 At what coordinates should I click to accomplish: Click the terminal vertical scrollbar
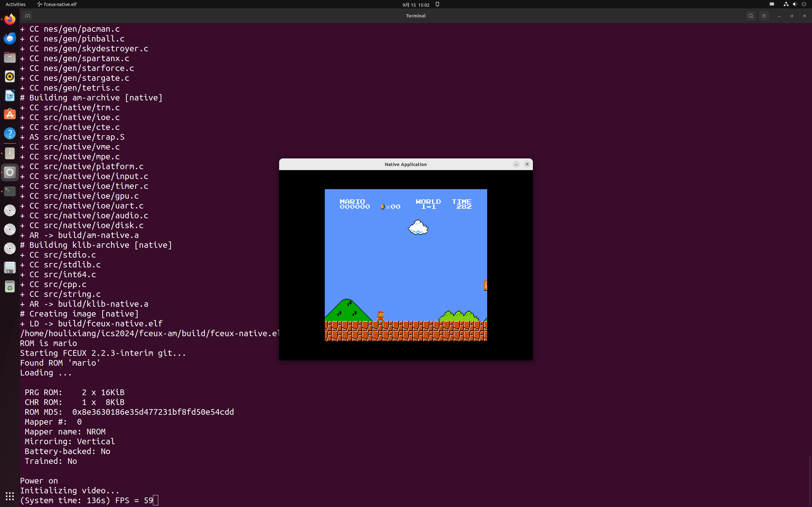(810, 479)
